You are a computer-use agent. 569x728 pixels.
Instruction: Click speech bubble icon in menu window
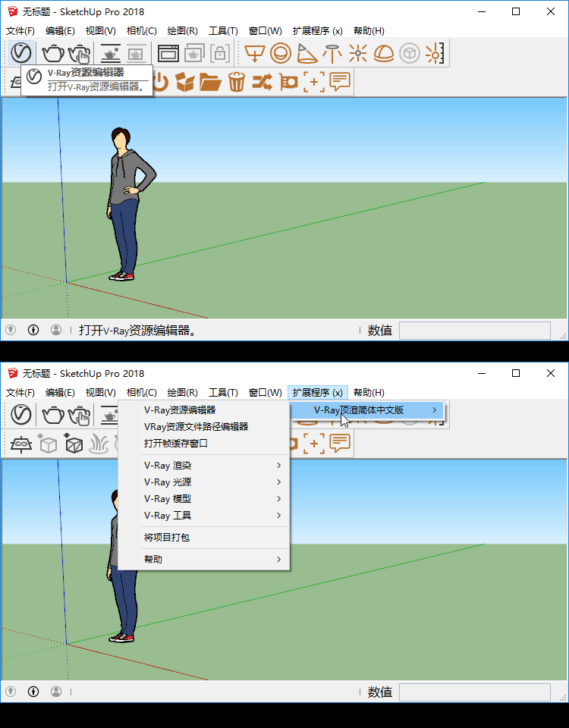[340, 444]
